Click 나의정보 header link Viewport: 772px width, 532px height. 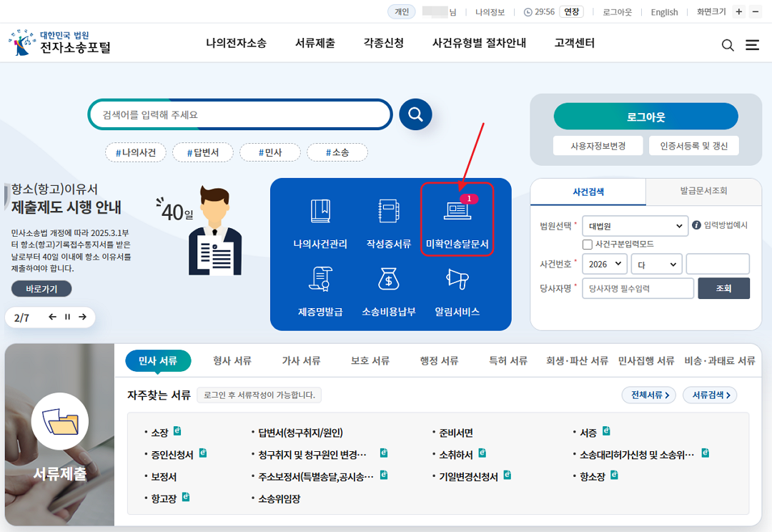point(490,12)
